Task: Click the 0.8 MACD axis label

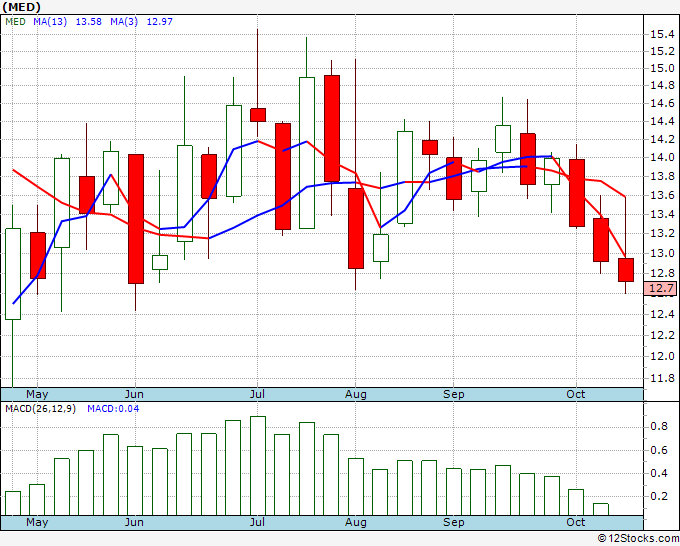Action: coord(659,427)
